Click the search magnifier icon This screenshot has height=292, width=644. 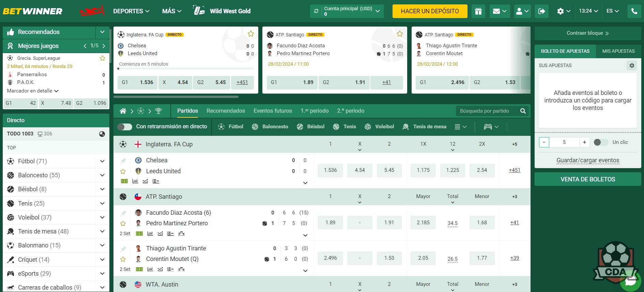523,111
